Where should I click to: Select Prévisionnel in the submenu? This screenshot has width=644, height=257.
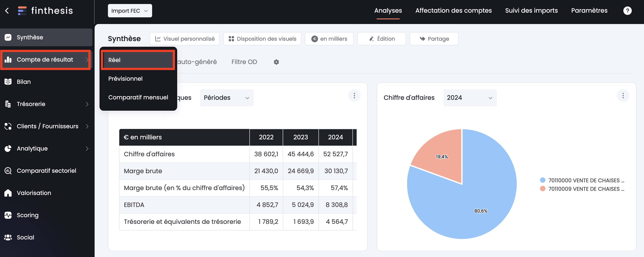pyautogui.click(x=138, y=78)
